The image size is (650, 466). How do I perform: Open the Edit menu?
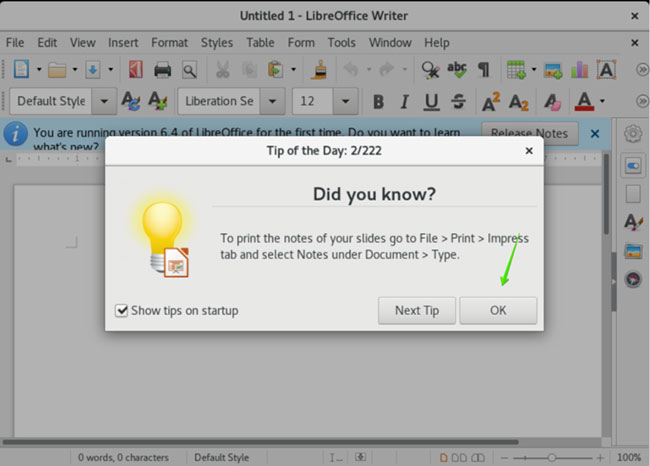(x=47, y=43)
